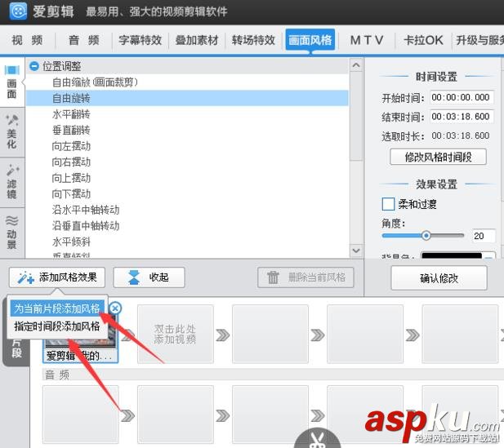Screen dimensions: 504x448
Task: Open the 叠加素材 tab
Action: (x=197, y=40)
